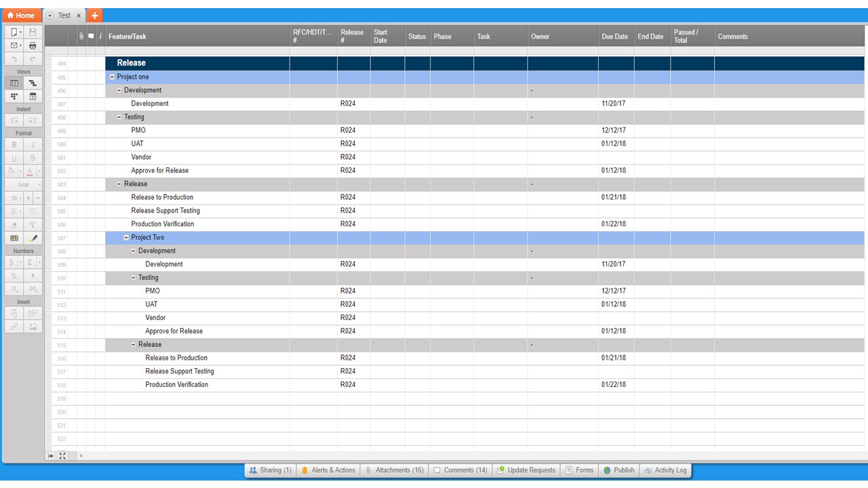Toggle Italic formatting

click(33, 144)
